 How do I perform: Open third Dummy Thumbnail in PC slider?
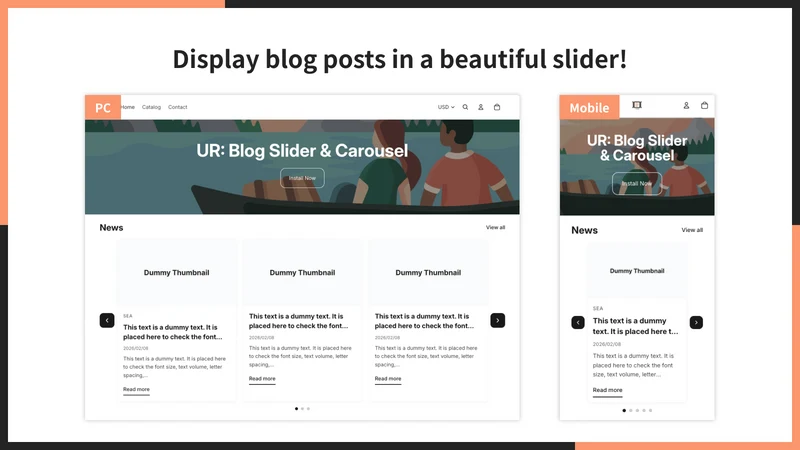[x=428, y=272]
